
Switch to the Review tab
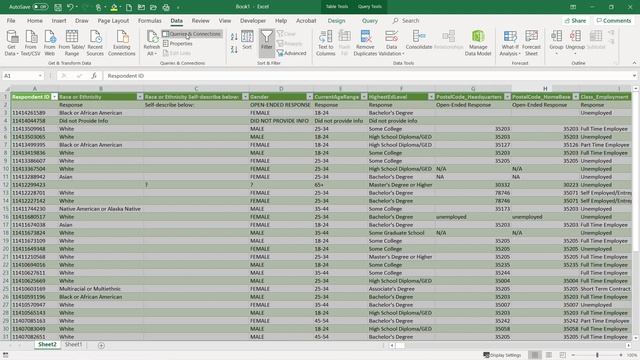pos(200,20)
